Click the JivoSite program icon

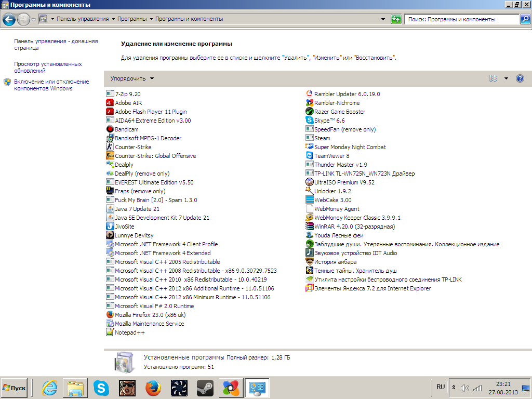point(110,227)
